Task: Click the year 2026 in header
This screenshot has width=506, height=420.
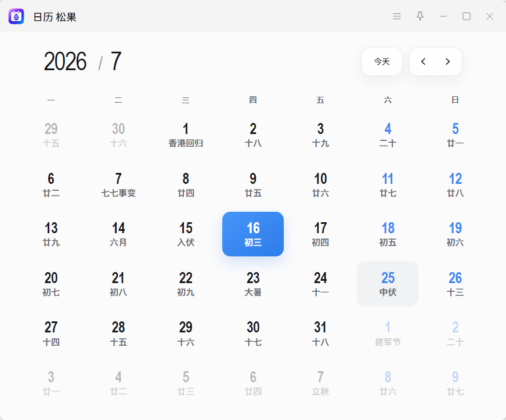Action: 65,61
